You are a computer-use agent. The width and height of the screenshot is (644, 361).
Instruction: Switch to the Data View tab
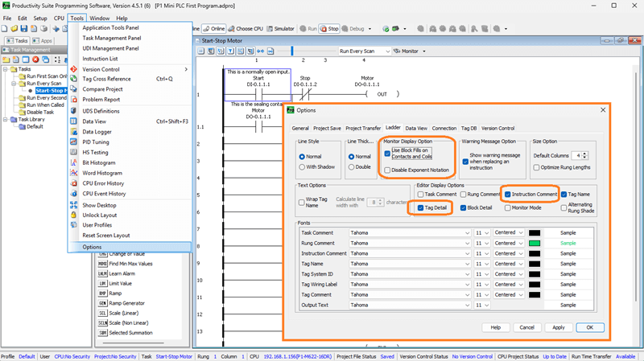click(416, 128)
